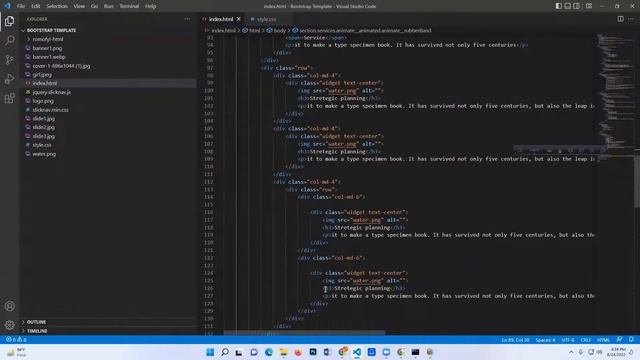Open the Extensions view

(x=9, y=98)
